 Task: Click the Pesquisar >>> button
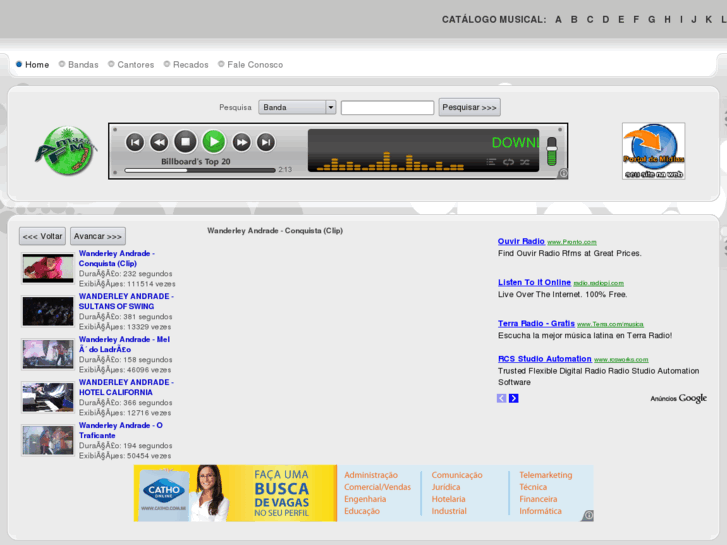click(469, 107)
